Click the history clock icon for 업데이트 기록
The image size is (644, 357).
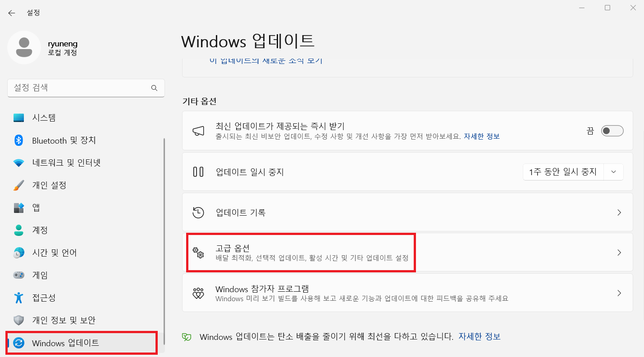[x=198, y=212]
